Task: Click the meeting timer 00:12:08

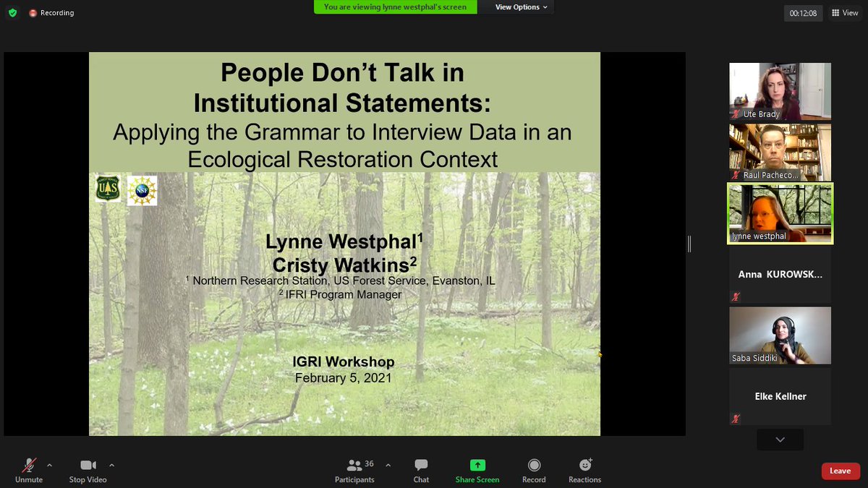Action: coord(804,13)
